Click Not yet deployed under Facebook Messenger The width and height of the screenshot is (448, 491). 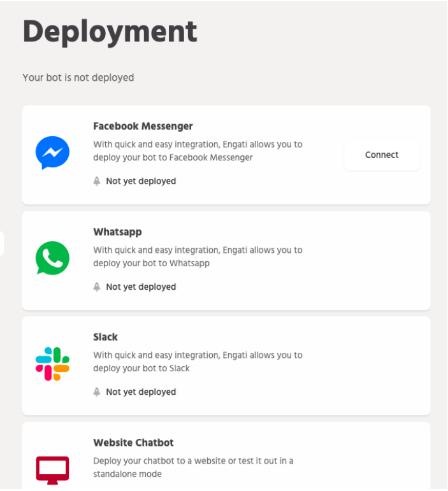coord(141,181)
